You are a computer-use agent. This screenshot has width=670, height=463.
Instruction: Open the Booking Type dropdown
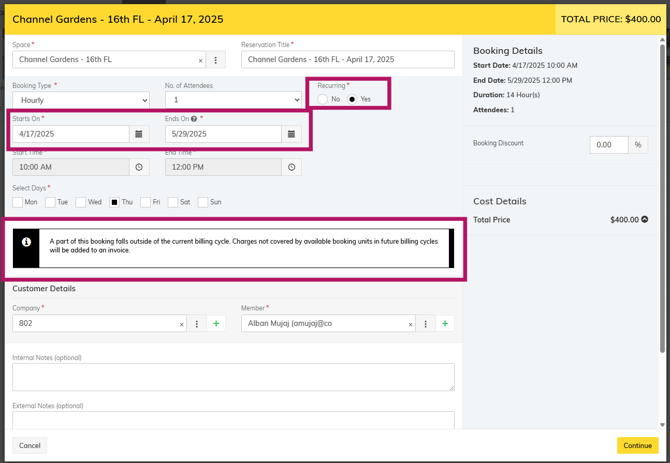[81, 100]
